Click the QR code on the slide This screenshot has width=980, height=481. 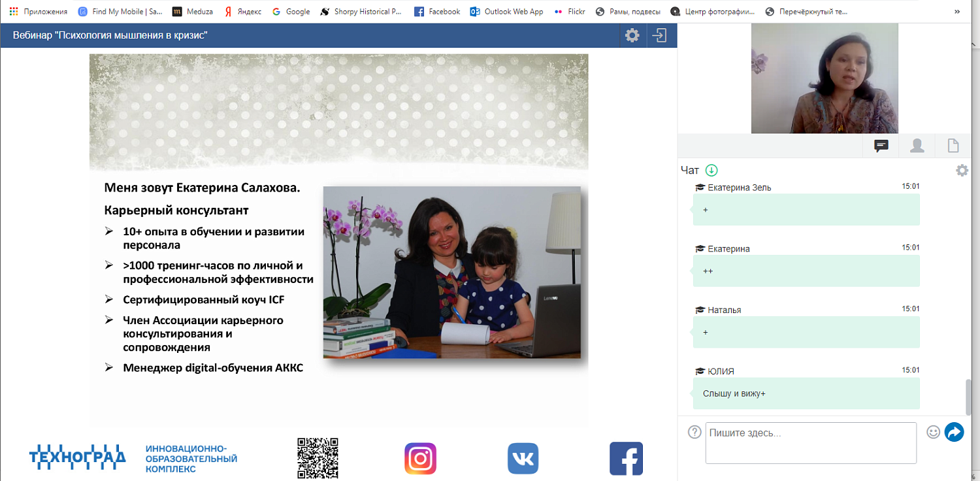(318, 458)
